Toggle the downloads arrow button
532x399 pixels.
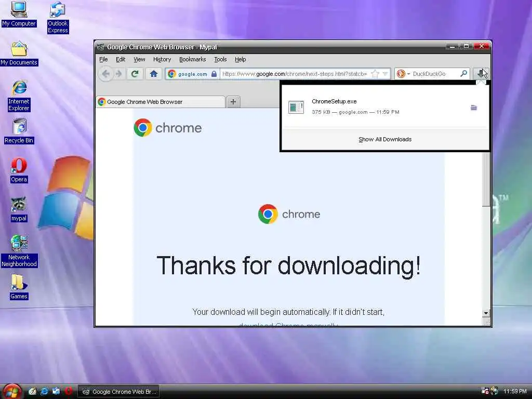(x=481, y=73)
